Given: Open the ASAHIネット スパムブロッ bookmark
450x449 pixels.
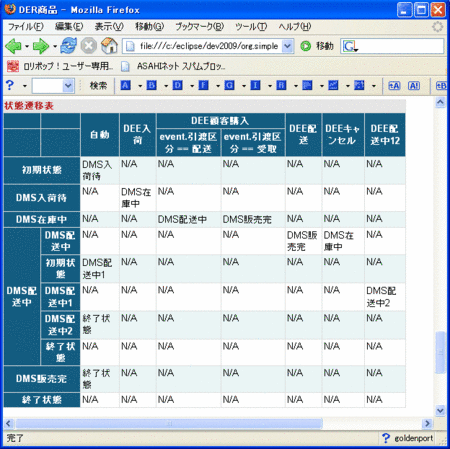Looking at the screenshot, I should (173, 66).
